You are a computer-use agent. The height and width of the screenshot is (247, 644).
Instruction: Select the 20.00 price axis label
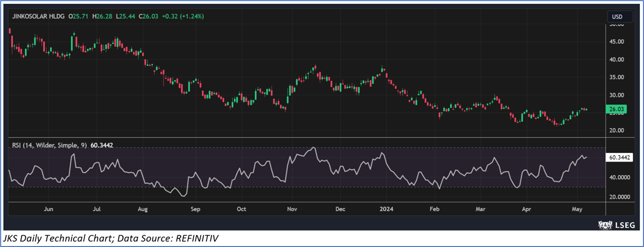(617, 131)
